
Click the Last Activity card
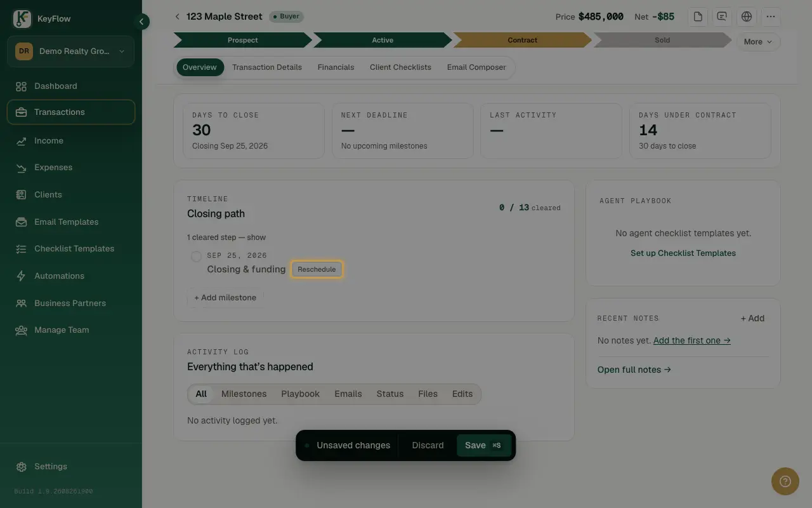(551, 131)
